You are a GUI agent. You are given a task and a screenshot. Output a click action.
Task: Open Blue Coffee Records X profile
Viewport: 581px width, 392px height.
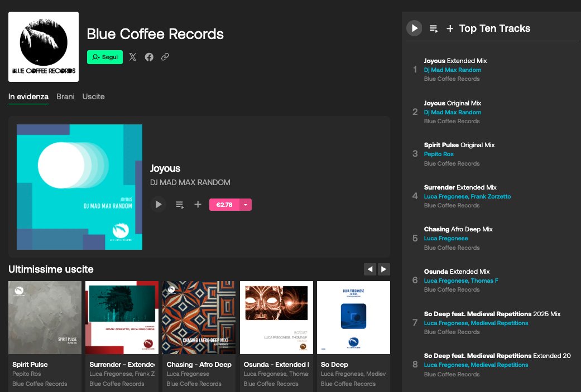[133, 57]
